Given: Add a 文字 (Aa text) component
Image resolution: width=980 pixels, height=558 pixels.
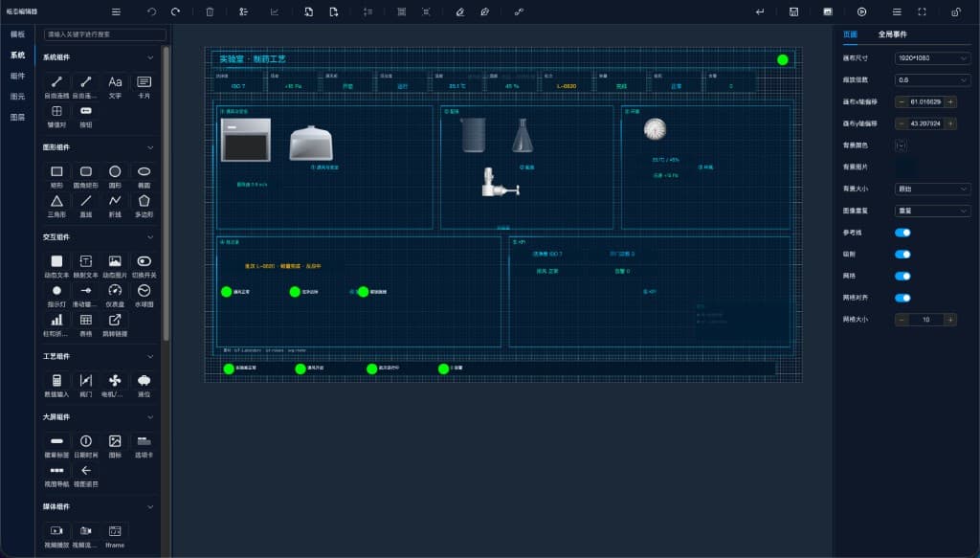Looking at the screenshot, I should 115,86.
